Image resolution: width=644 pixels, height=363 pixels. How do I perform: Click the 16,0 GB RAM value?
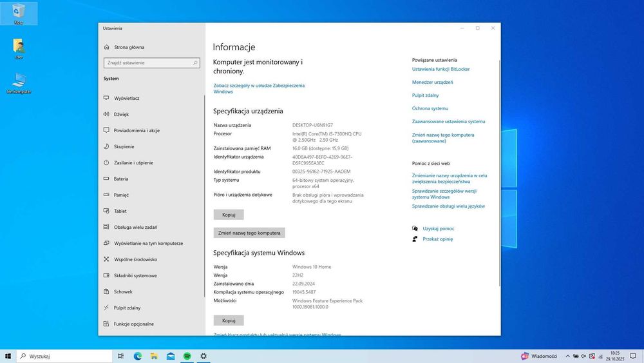click(x=320, y=148)
